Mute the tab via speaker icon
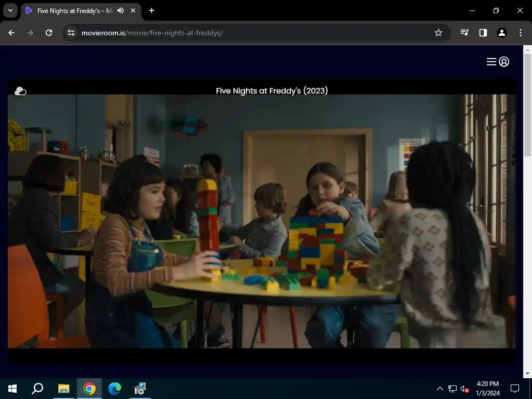 pos(121,10)
